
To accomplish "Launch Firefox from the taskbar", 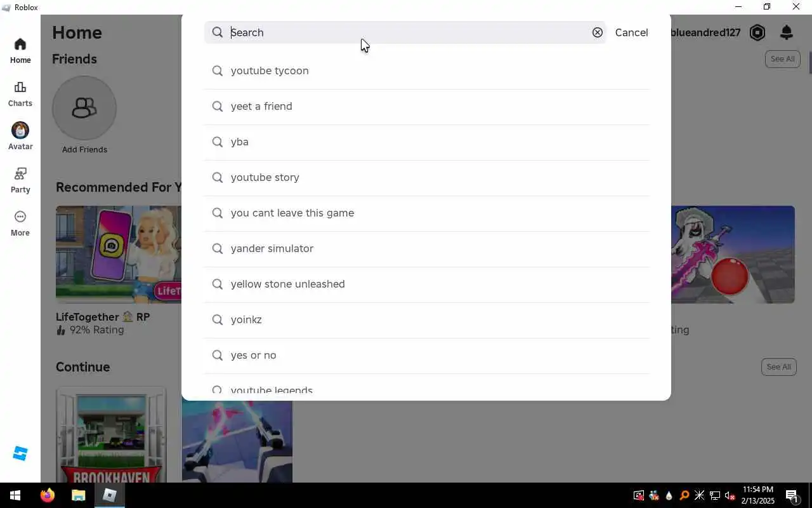I will pyautogui.click(x=48, y=495).
